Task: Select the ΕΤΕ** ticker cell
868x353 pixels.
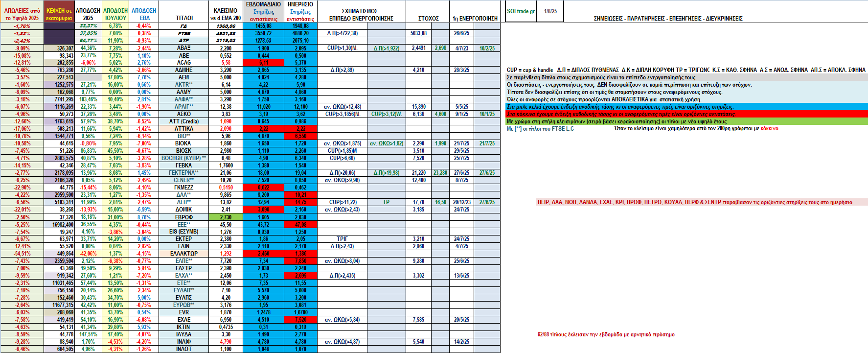Action: pyautogui.click(x=184, y=283)
